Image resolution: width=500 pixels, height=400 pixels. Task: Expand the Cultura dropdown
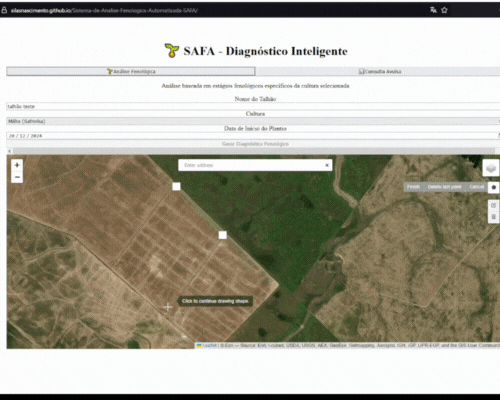pos(253,121)
